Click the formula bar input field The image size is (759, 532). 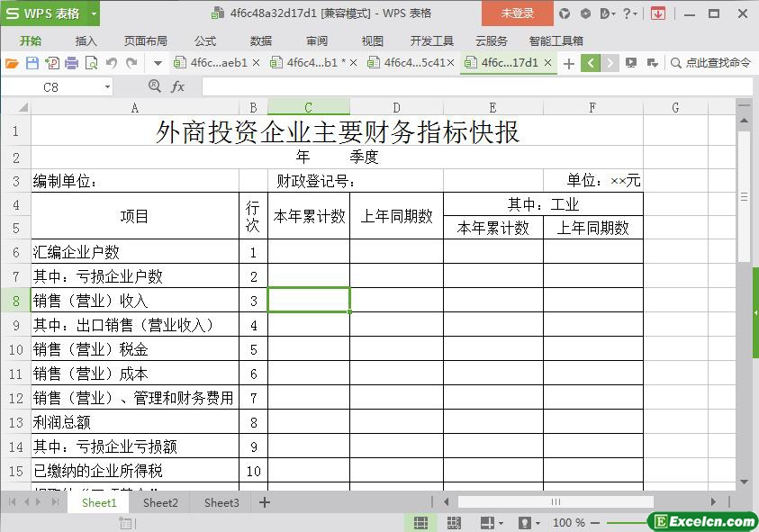tap(477, 87)
